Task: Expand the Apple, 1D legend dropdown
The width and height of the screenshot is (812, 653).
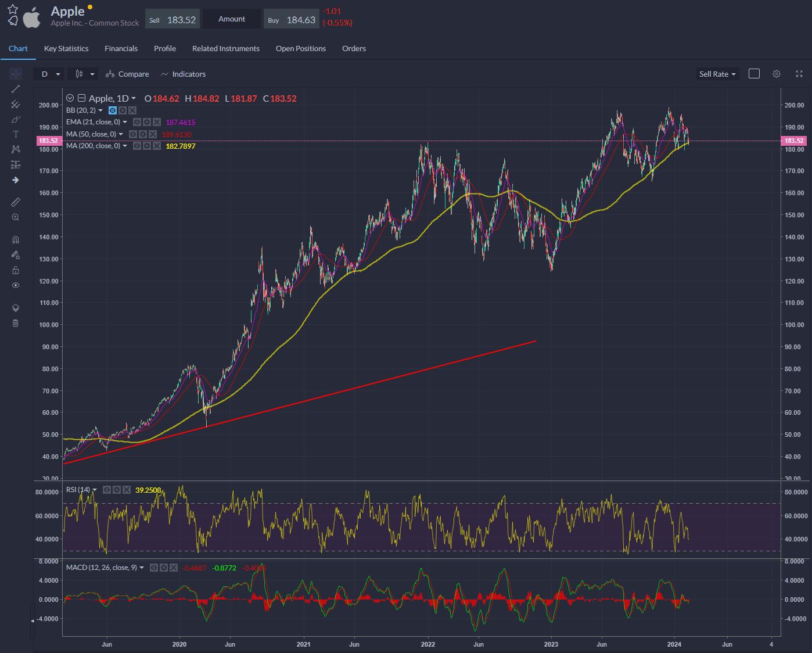Action: click(134, 99)
